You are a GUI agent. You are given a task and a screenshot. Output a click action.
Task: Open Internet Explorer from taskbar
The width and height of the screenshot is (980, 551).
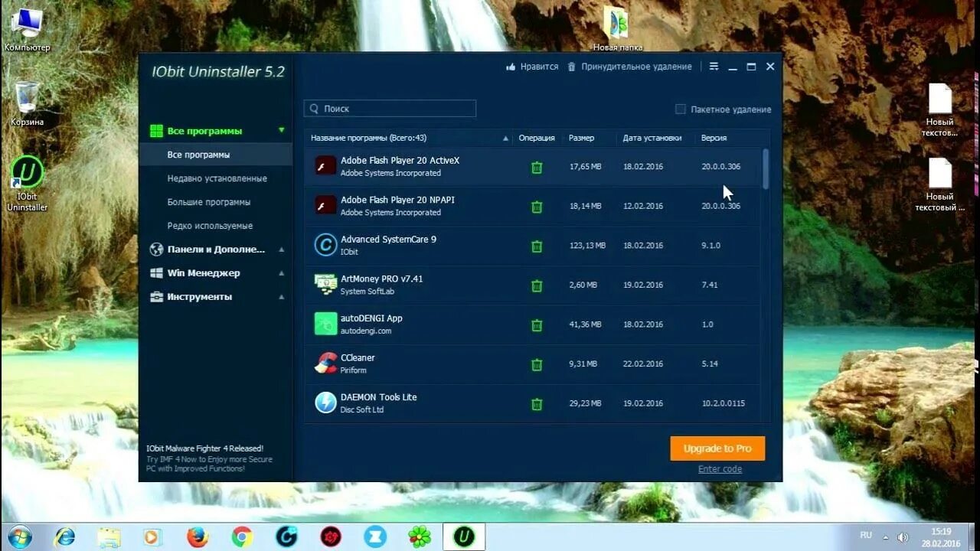(64, 537)
